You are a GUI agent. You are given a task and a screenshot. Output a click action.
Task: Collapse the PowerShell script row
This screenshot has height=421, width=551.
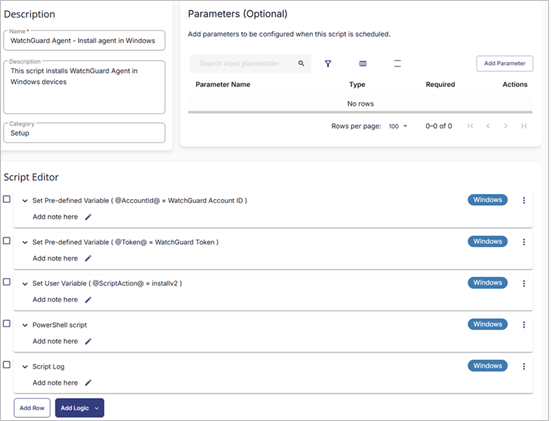(25, 325)
